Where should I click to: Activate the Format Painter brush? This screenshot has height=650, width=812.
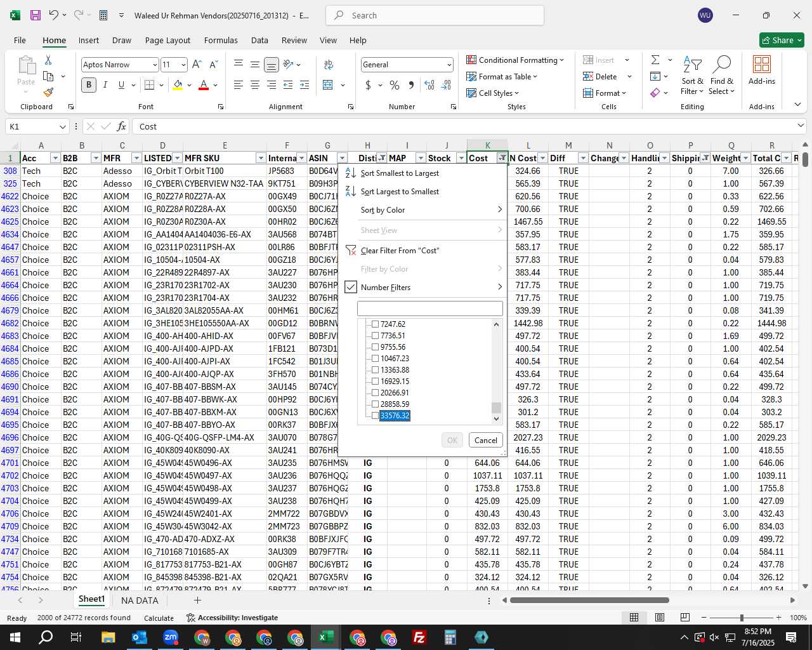coord(48,92)
